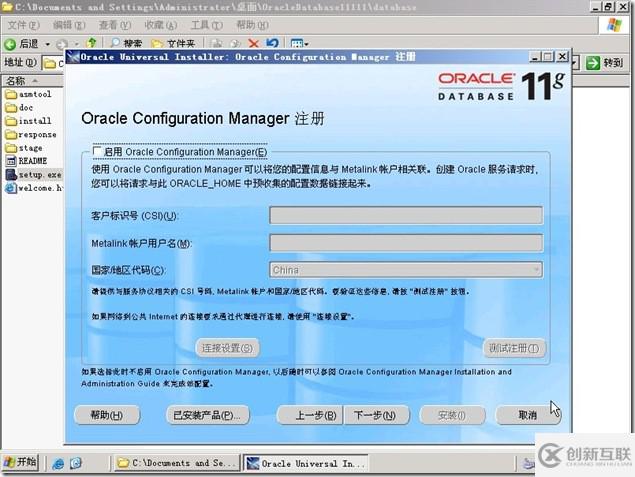
Task: Select the stage folder icon
Action: (x=11, y=148)
